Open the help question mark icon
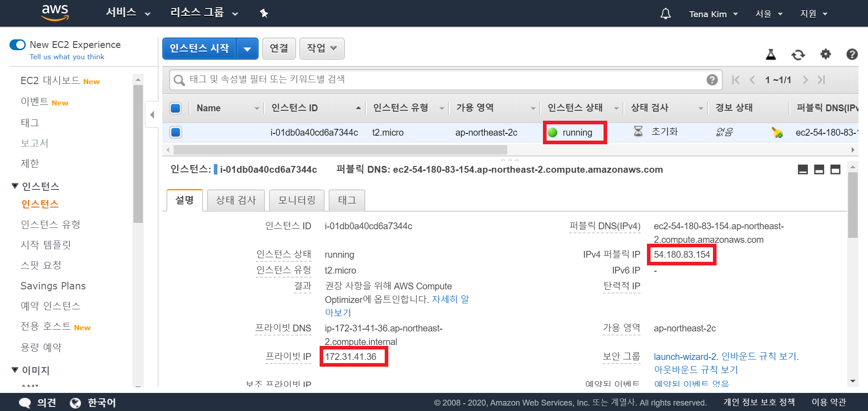This screenshot has width=868, height=411. pyautogui.click(x=852, y=54)
